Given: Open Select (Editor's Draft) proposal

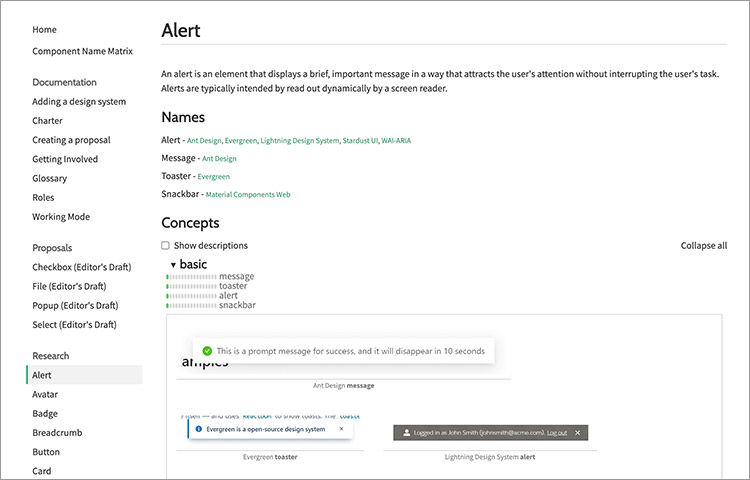Looking at the screenshot, I should tap(74, 325).
